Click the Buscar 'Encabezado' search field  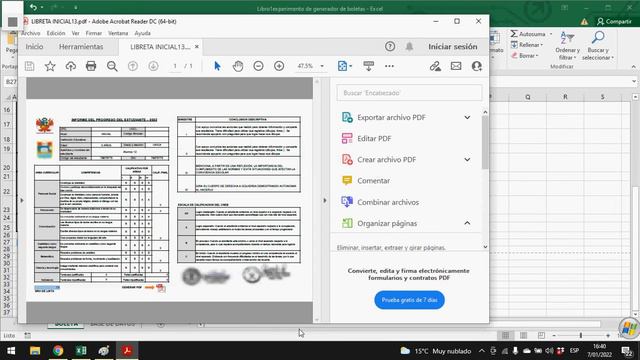pyautogui.click(x=409, y=93)
